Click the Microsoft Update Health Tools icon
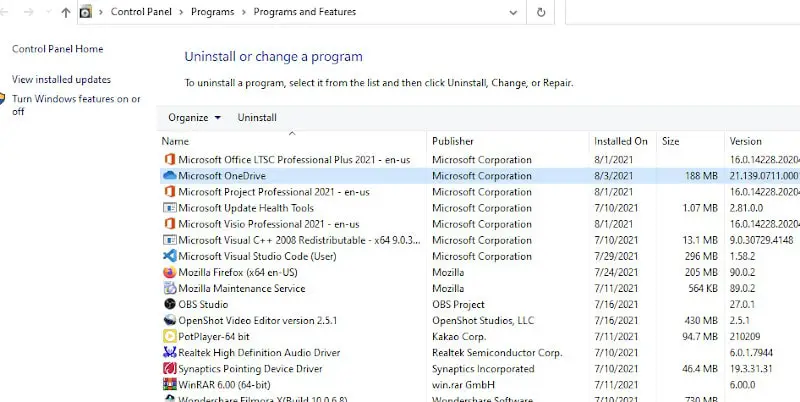The height and width of the screenshot is (402, 800). coord(169,208)
